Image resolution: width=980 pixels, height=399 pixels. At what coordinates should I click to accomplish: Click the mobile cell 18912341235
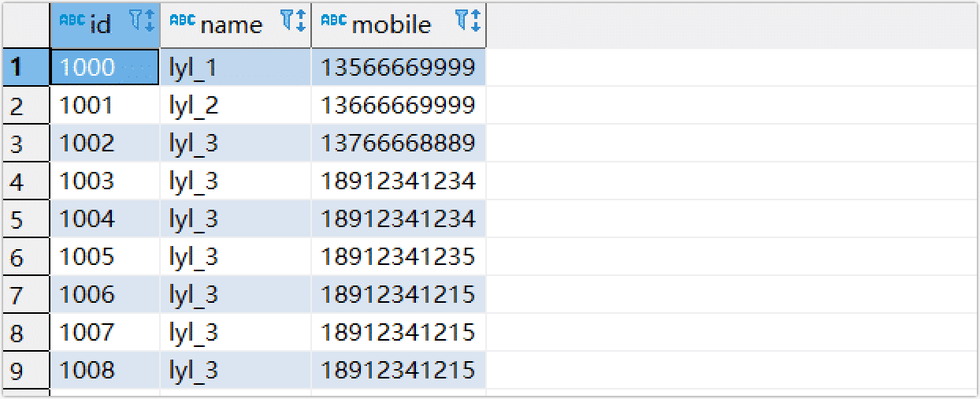click(398, 256)
